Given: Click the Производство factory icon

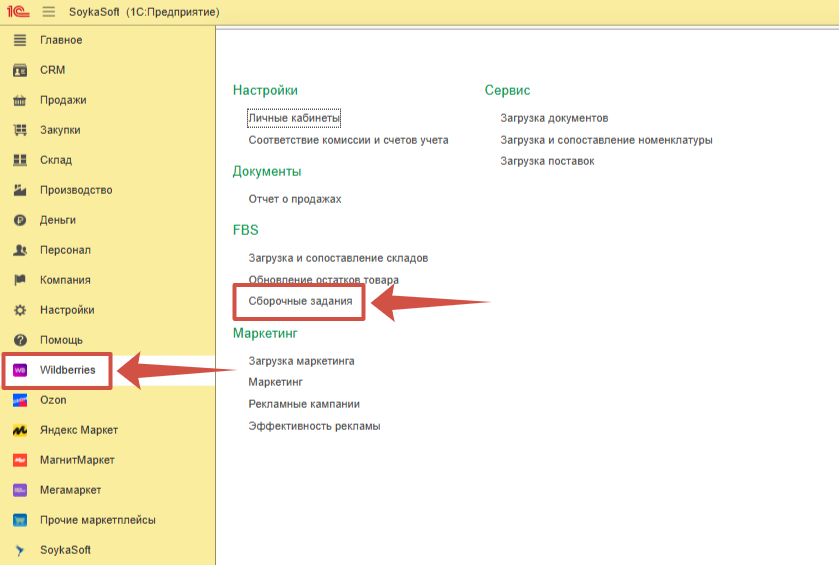Looking at the screenshot, I should tap(20, 190).
